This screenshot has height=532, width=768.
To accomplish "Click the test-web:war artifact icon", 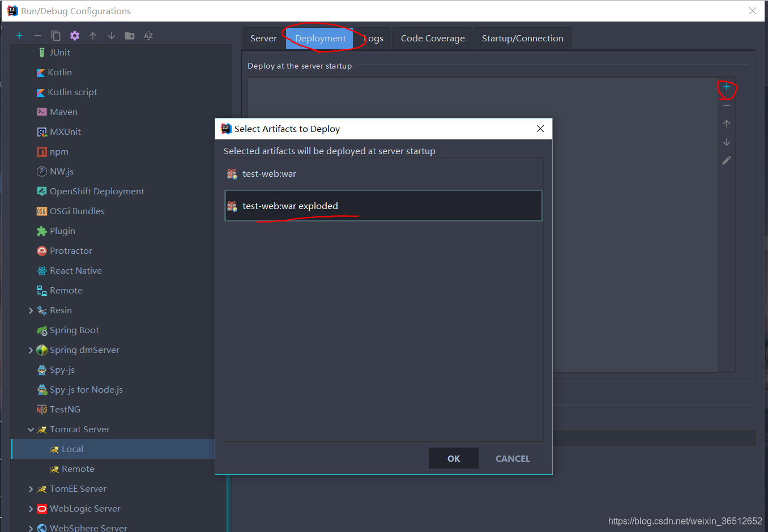I will 232,174.
